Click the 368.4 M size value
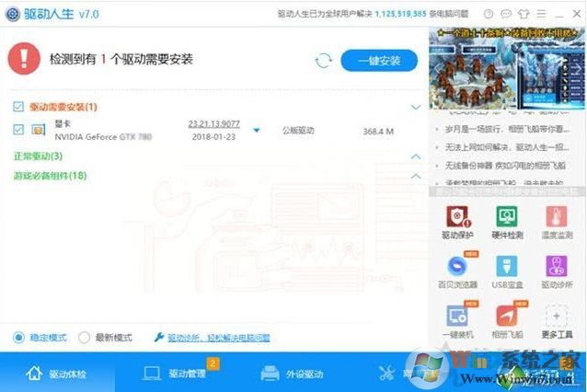This screenshot has height=392, width=587. pos(378,132)
